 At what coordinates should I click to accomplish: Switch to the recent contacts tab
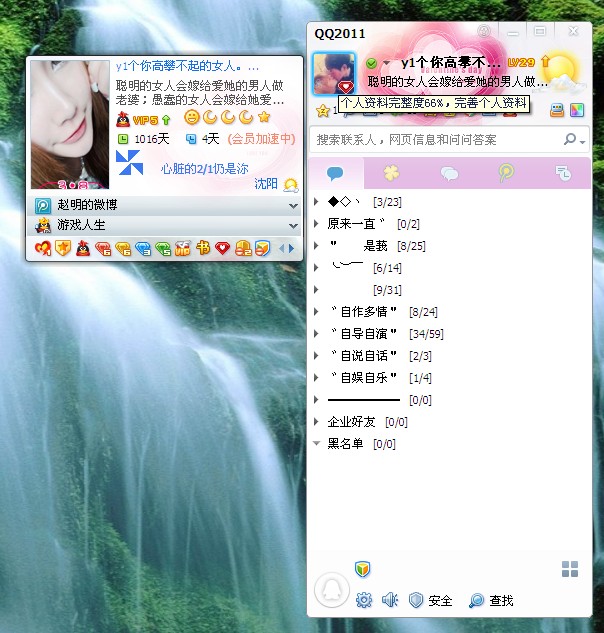[563, 173]
